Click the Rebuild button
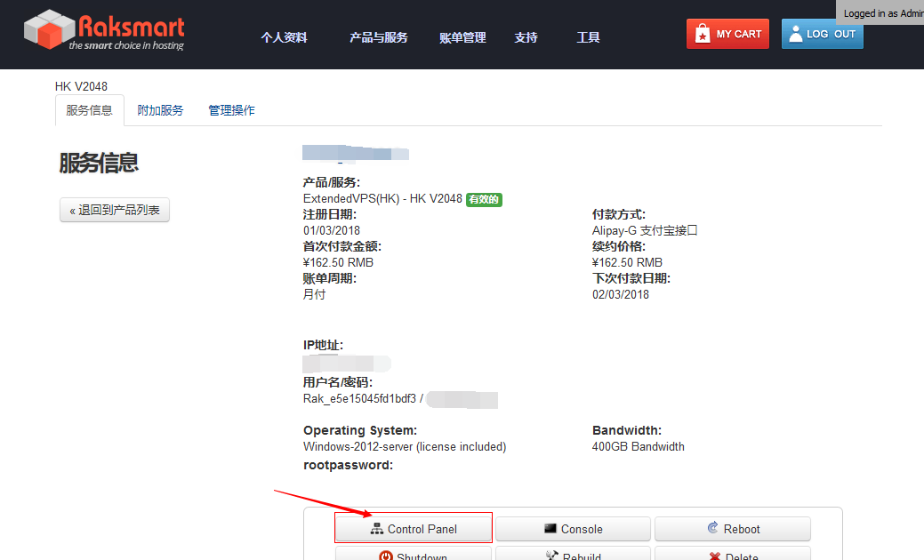 tap(573, 554)
